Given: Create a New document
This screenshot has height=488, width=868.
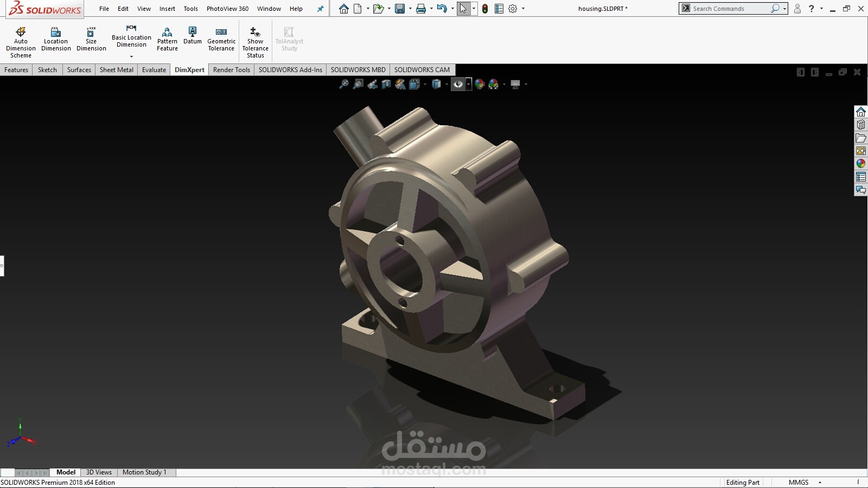Looking at the screenshot, I should pyautogui.click(x=358, y=9).
